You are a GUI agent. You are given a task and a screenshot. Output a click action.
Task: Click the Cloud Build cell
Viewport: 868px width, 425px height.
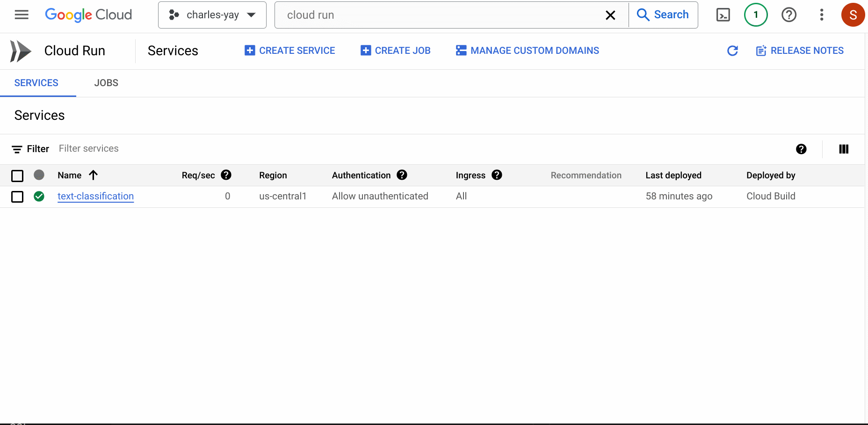[771, 196]
